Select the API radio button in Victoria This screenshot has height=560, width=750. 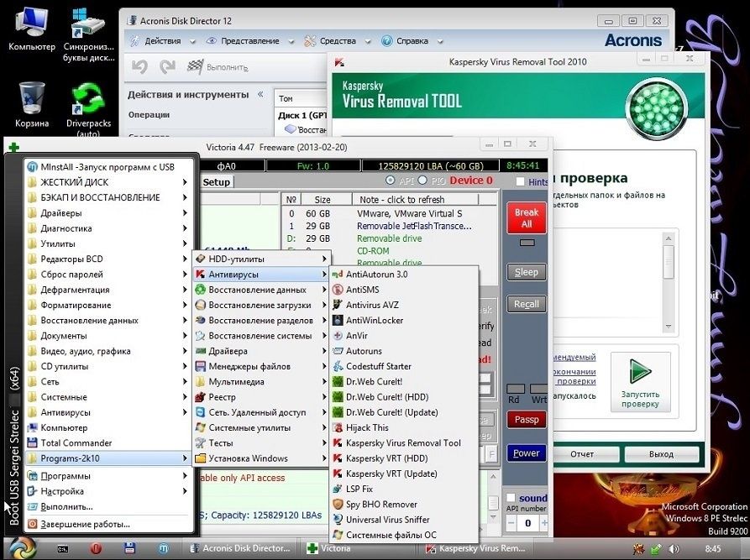391,181
